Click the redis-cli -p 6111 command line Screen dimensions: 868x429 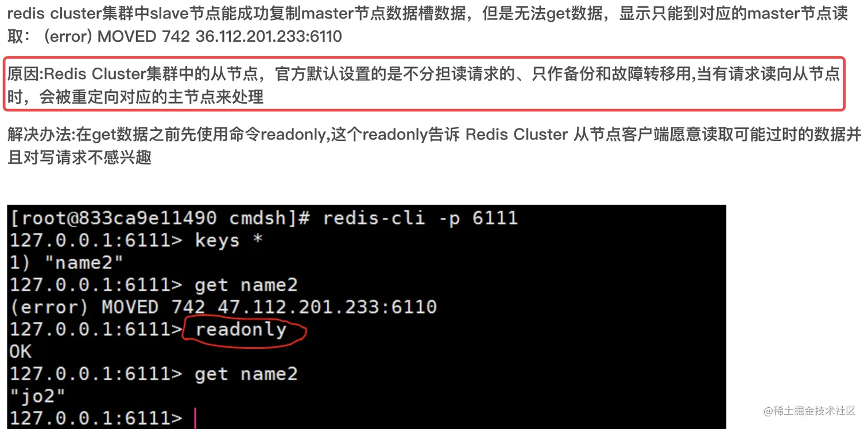point(420,218)
